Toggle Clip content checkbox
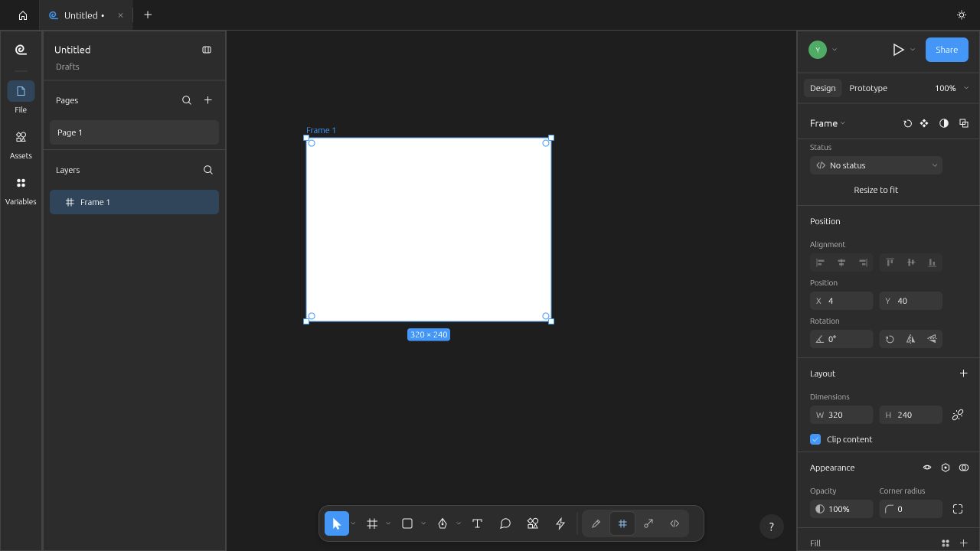Viewport: 980px width, 551px height. click(815, 439)
